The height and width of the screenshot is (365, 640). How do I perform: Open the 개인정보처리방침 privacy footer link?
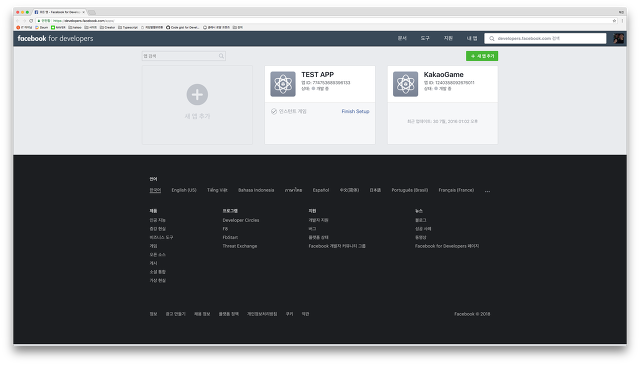tap(262, 314)
